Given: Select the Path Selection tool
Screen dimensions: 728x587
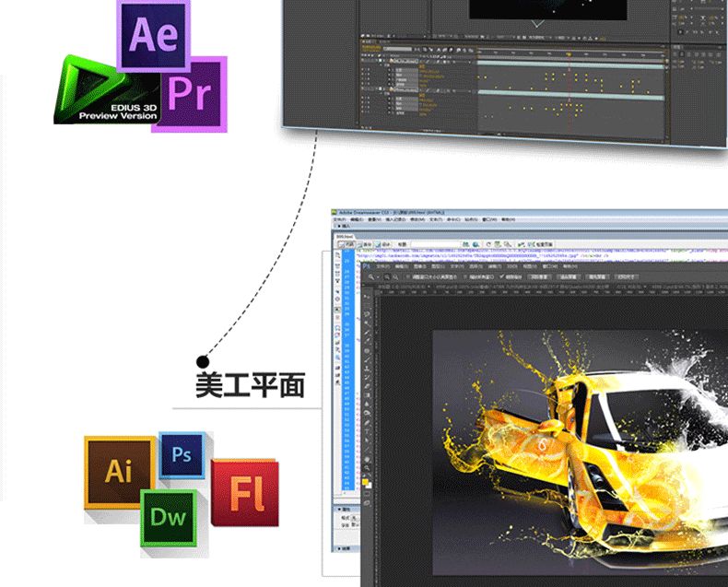Looking at the screenshot, I should [x=367, y=440].
